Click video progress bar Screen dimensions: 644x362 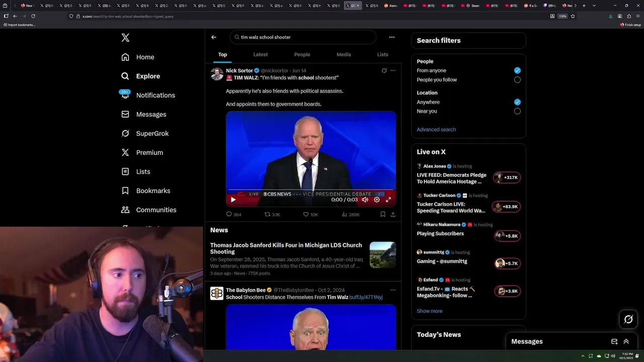click(x=311, y=190)
